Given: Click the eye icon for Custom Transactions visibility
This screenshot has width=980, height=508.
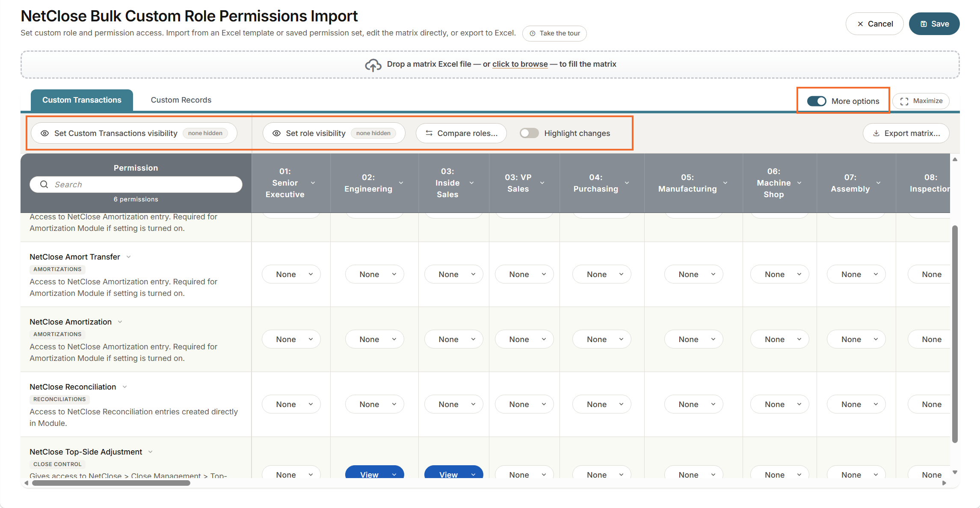Looking at the screenshot, I should click(44, 133).
